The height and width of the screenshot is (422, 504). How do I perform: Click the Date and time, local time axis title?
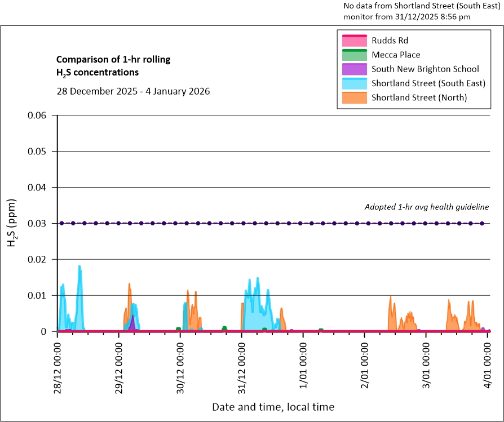click(x=273, y=406)
